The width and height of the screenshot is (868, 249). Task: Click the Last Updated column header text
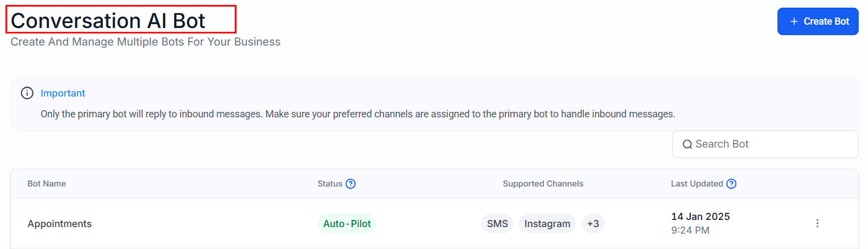pyautogui.click(x=696, y=184)
